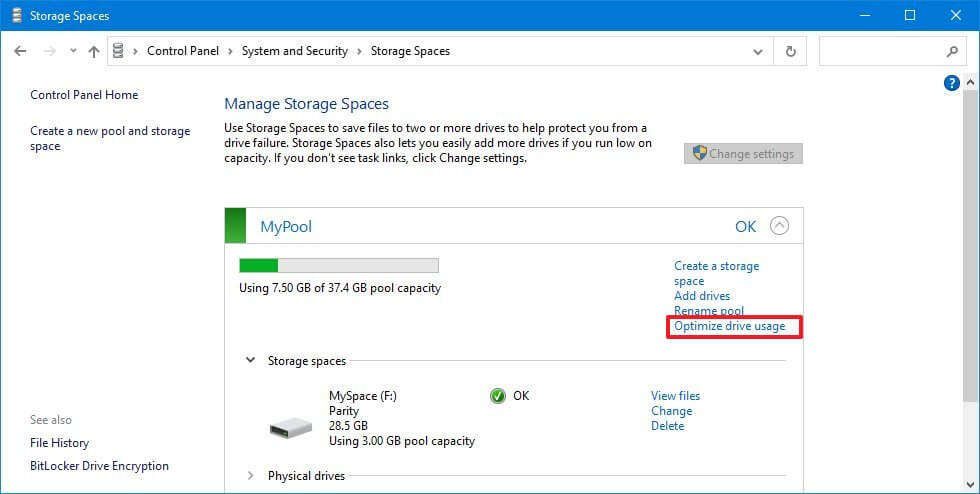
Task: Select System and Security breadcrumb
Action: click(x=294, y=51)
